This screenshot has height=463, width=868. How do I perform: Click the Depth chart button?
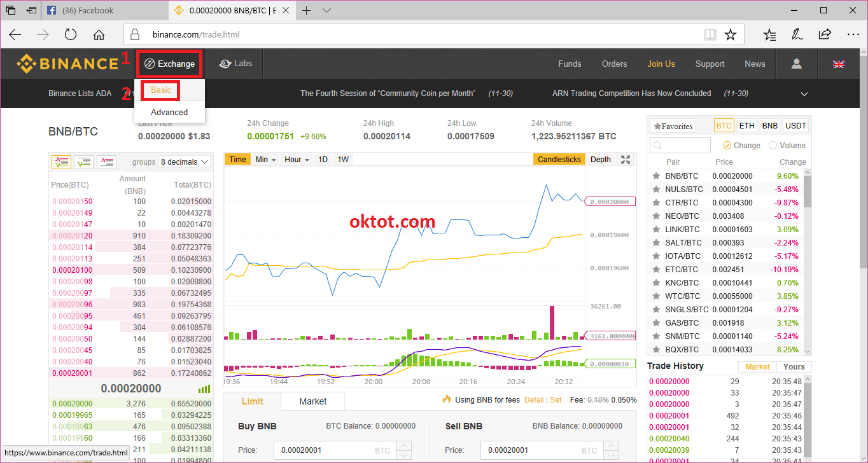point(600,160)
